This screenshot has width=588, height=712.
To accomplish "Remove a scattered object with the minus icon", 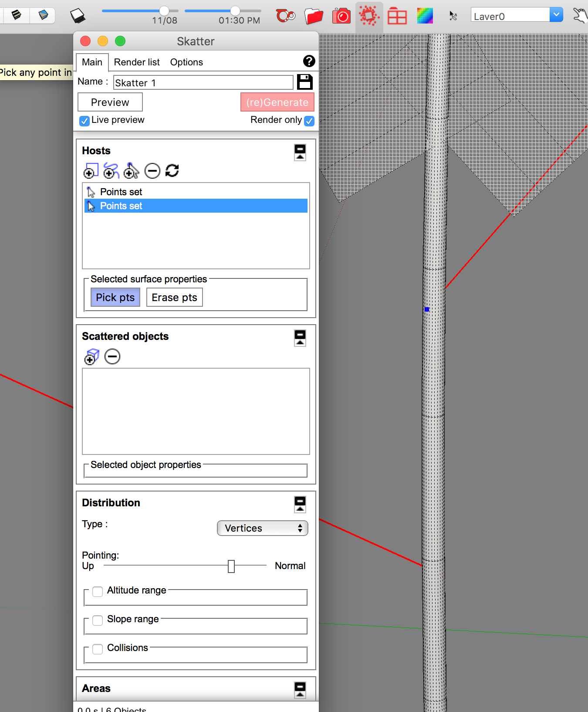I will click(112, 356).
